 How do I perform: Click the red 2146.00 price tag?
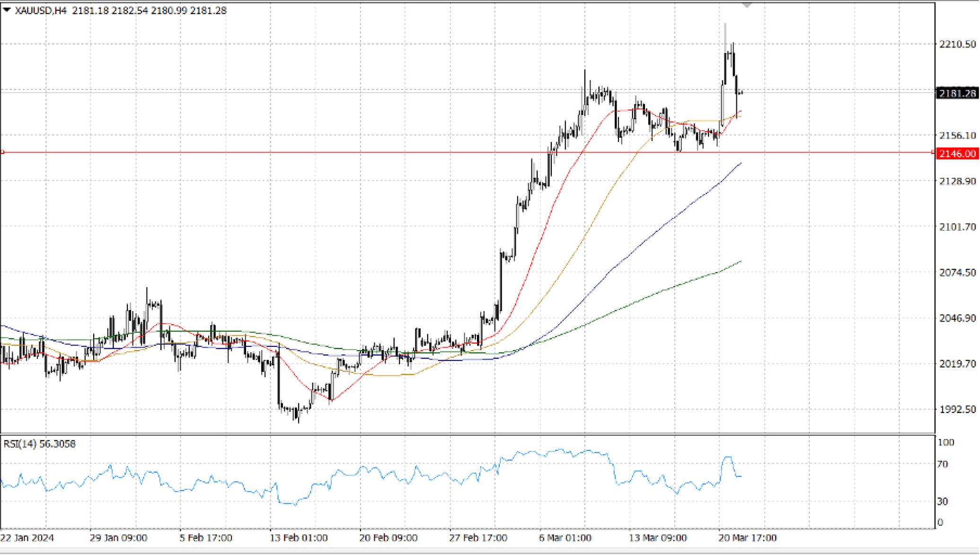pyautogui.click(x=957, y=154)
